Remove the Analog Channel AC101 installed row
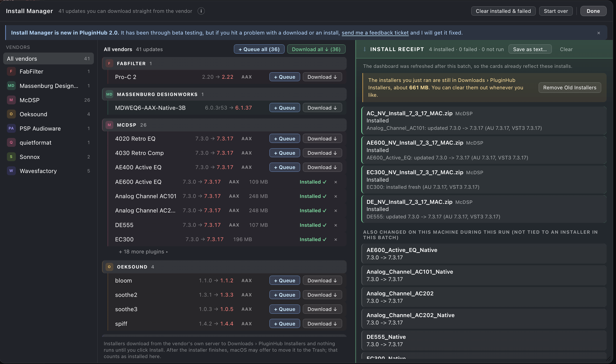 336,196
